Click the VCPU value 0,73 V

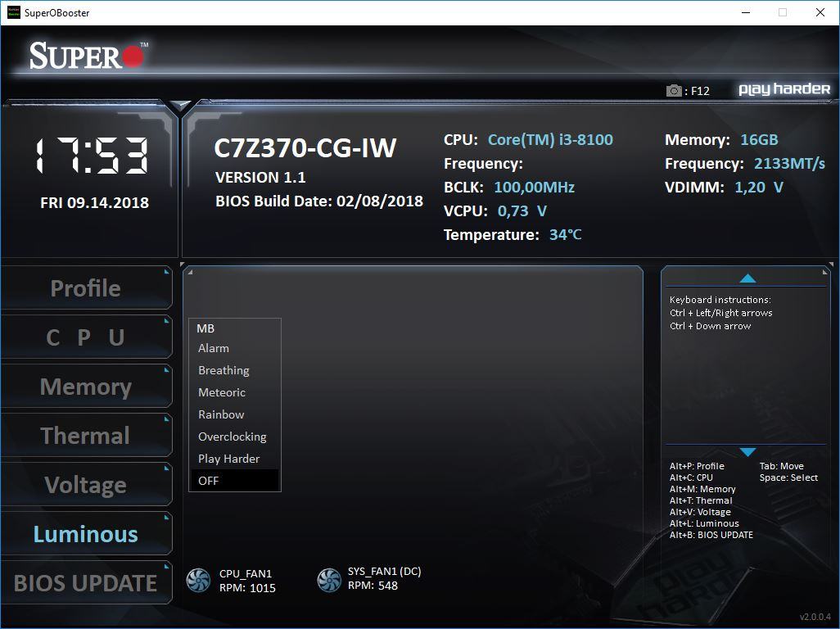522,211
